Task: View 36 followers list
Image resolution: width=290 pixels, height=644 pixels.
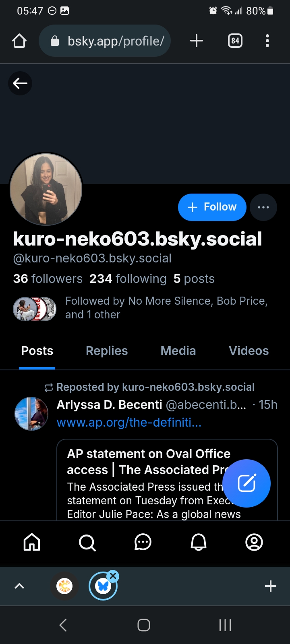Action: click(x=48, y=279)
